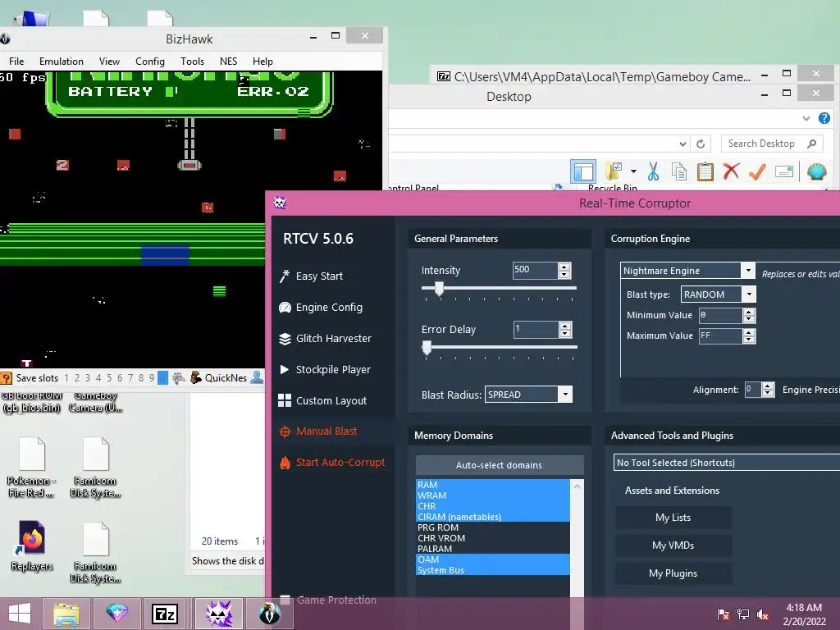Toggle the Game Protection checkbox

[285, 600]
